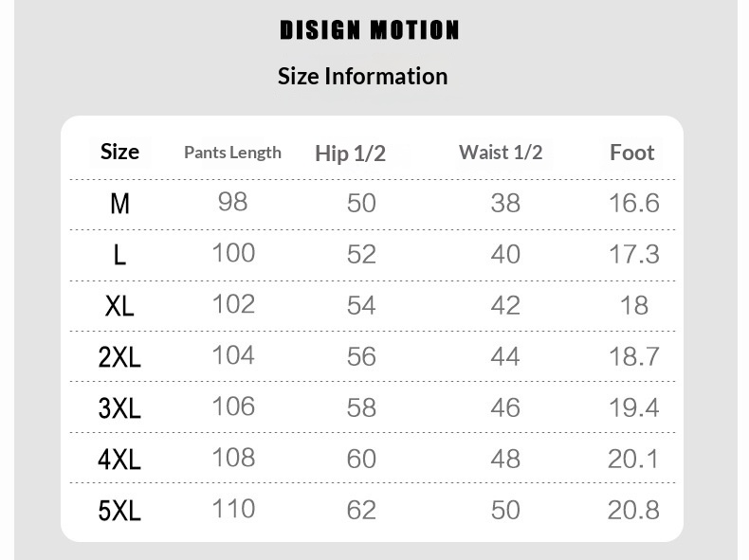Click the Waist 1/2 column header
This screenshot has height=560, width=749.
501,152
